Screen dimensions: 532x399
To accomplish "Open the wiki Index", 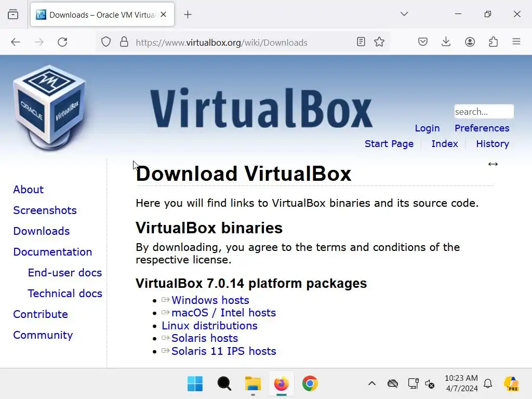I will point(445,144).
